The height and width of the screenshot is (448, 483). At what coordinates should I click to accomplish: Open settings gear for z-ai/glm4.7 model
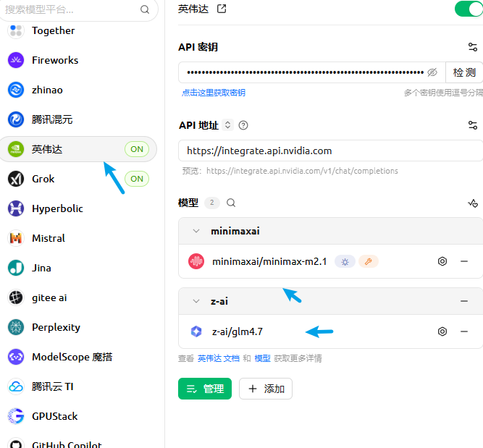pyautogui.click(x=442, y=331)
